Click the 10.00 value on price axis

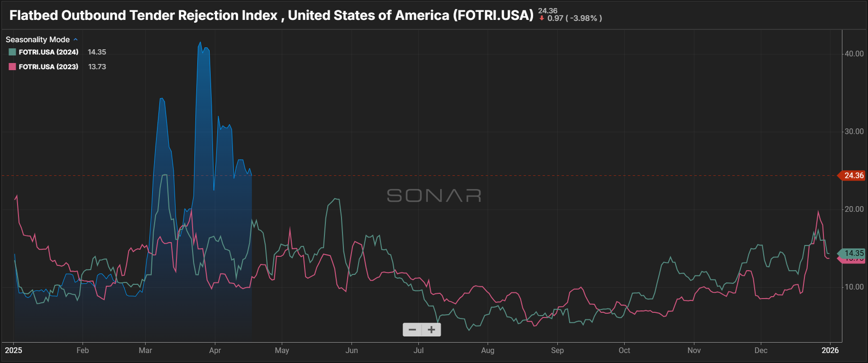(854, 287)
